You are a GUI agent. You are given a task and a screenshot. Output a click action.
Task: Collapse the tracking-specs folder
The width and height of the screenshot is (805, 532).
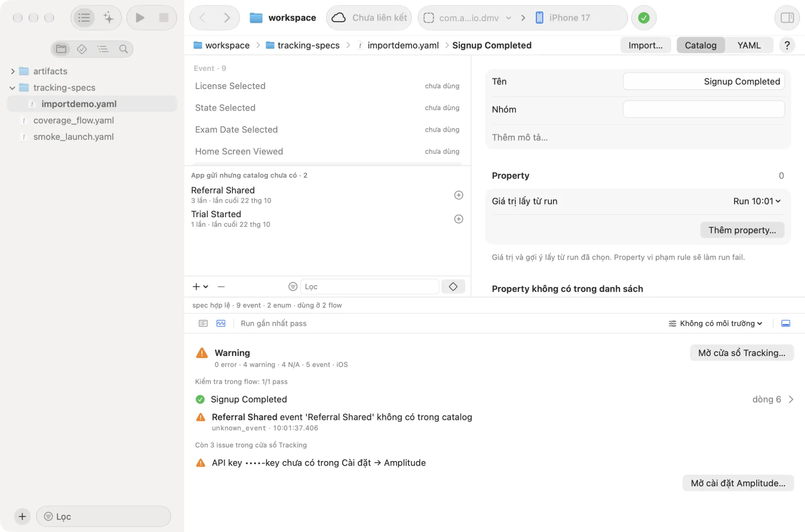pos(13,87)
